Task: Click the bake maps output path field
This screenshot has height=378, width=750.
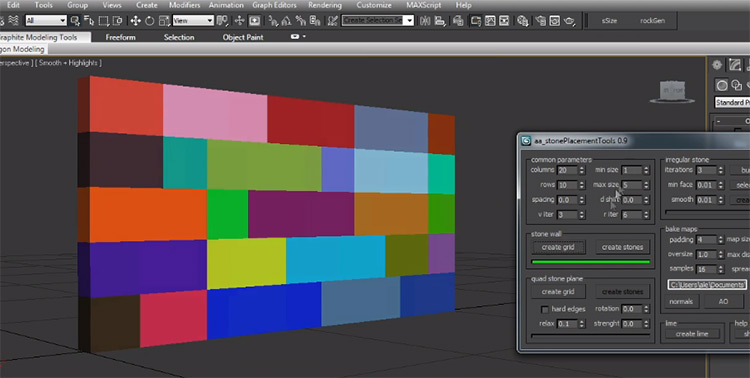Action: pyautogui.click(x=707, y=285)
